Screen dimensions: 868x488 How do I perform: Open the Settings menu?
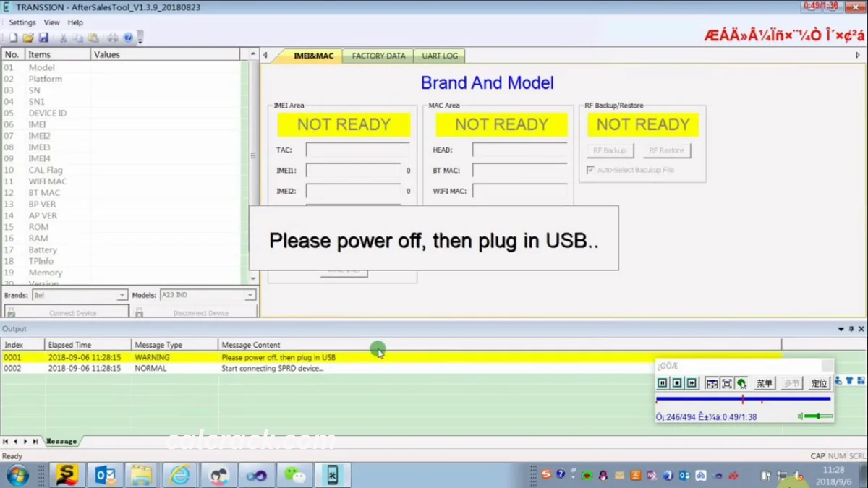pos(22,22)
